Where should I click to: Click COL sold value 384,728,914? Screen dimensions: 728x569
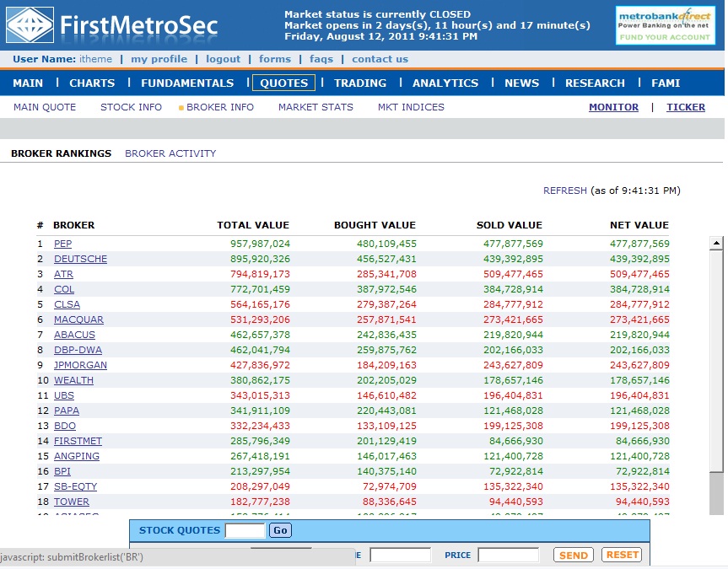[513, 289]
